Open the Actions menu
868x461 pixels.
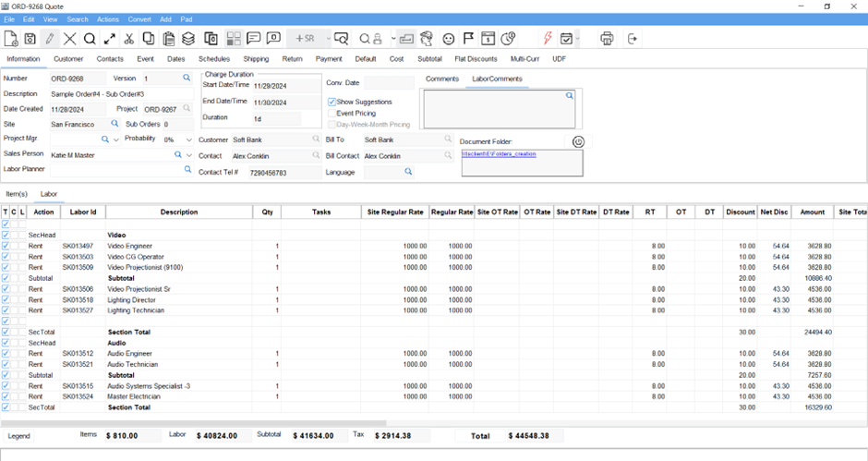click(x=108, y=19)
